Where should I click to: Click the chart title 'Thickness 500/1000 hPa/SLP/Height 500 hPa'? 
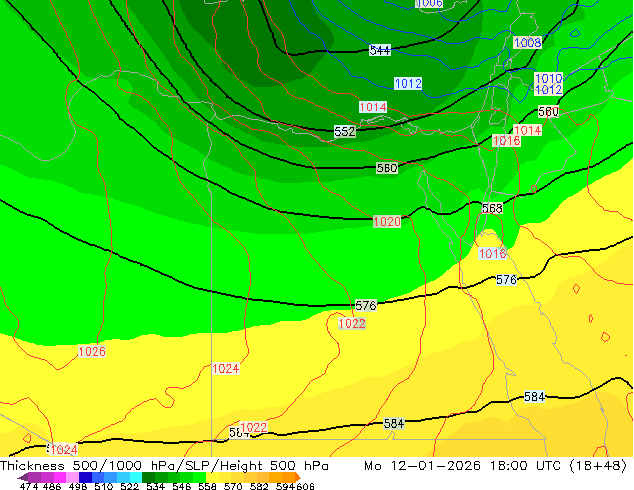pyautogui.click(x=164, y=466)
